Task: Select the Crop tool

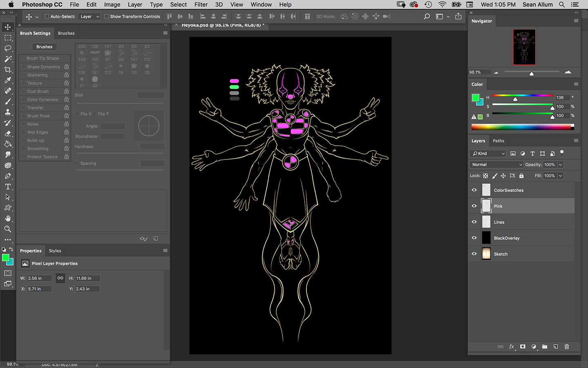Action: click(8, 70)
